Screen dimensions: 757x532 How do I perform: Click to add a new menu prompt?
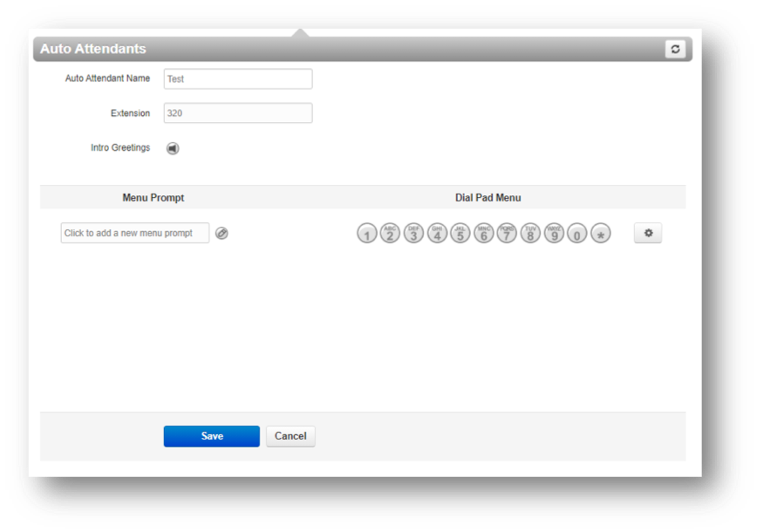click(135, 234)
